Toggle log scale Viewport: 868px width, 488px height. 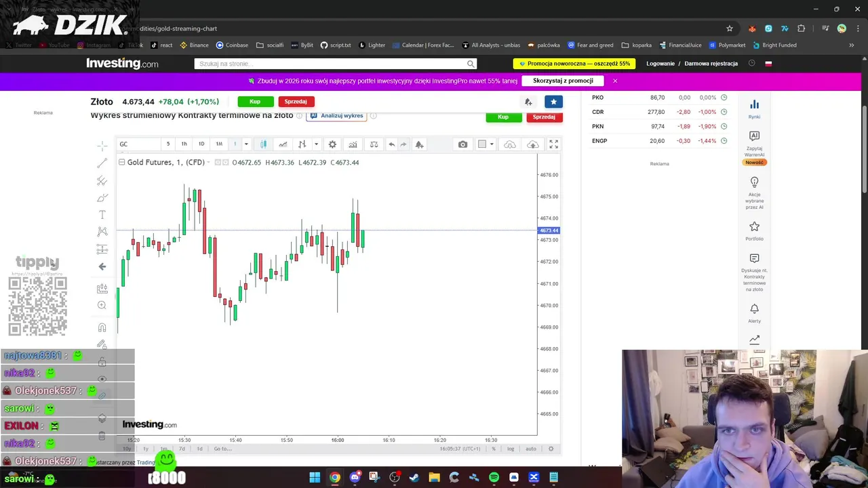(x=511, y=449)
